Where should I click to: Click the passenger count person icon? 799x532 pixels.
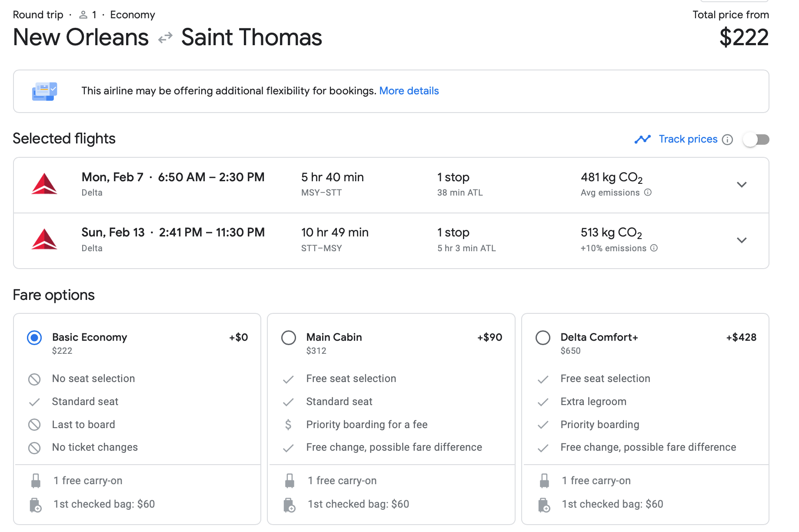(83, 15)
